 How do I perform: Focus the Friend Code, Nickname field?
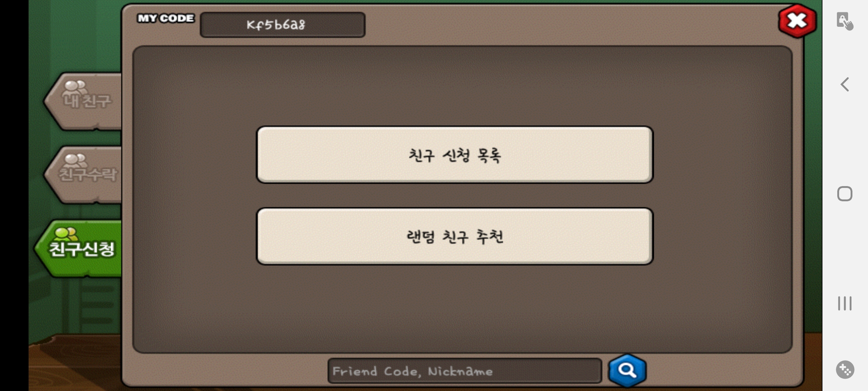(x=465, y=371)
